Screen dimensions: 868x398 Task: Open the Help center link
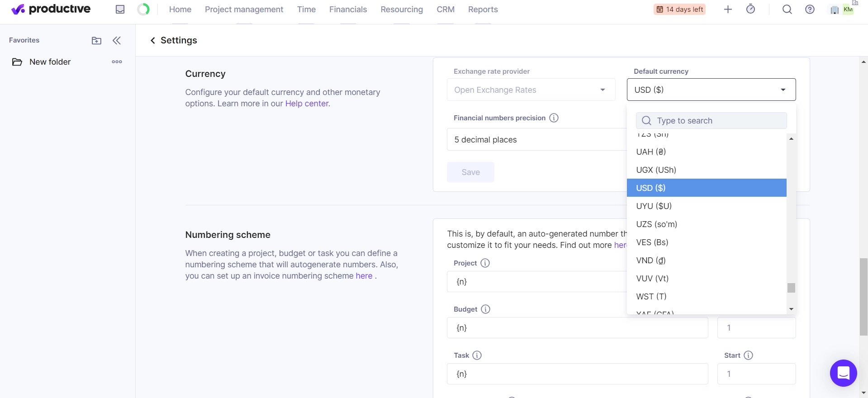tap(307, 104)
